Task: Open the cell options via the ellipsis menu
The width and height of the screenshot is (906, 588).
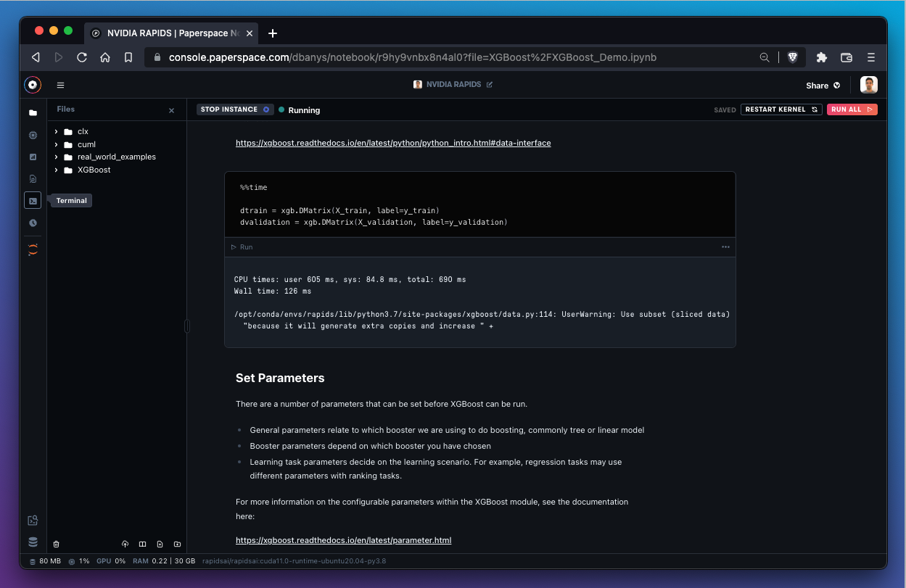Action: pos(725,247)
